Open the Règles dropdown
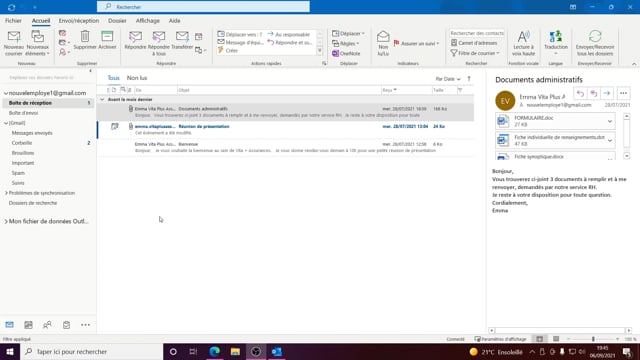 (346, 43)
